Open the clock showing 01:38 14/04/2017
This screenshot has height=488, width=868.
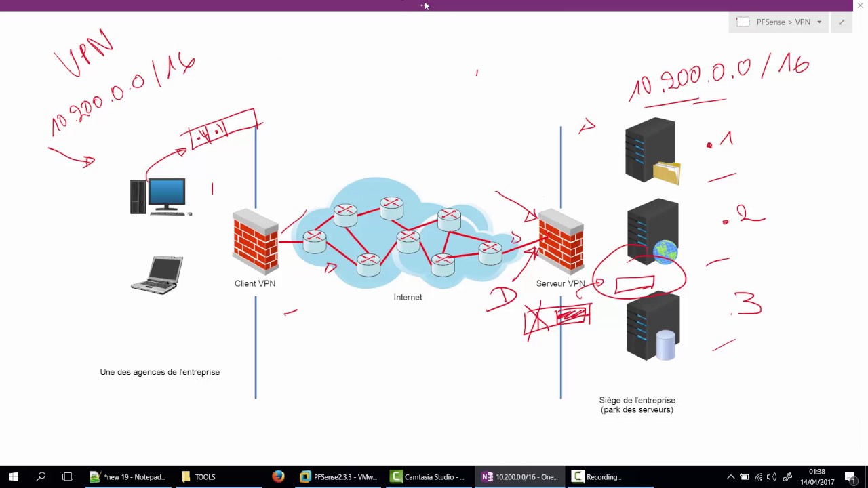coord(817,477)
